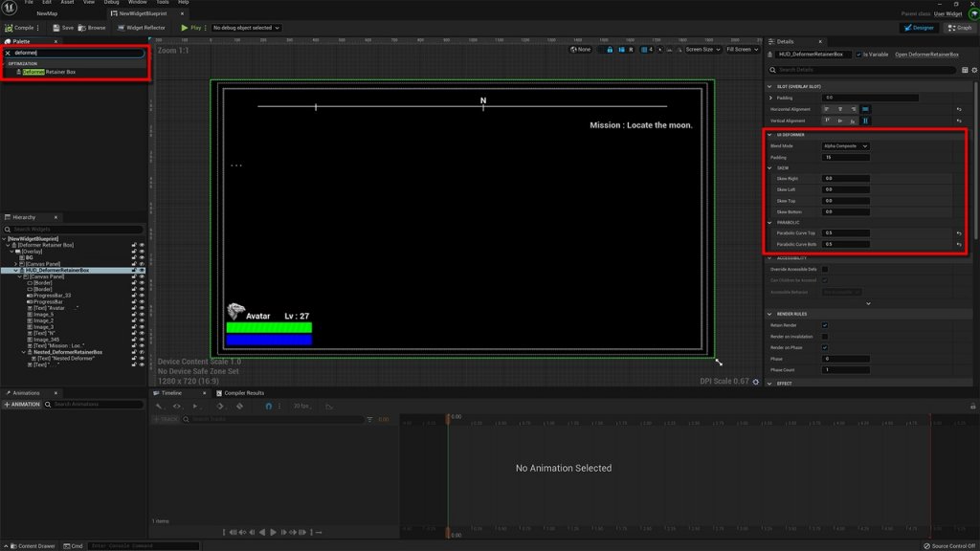Browse to asset in Content Browser
The height and width of the screenshot is (551, 980).
(x=92, y=28)
